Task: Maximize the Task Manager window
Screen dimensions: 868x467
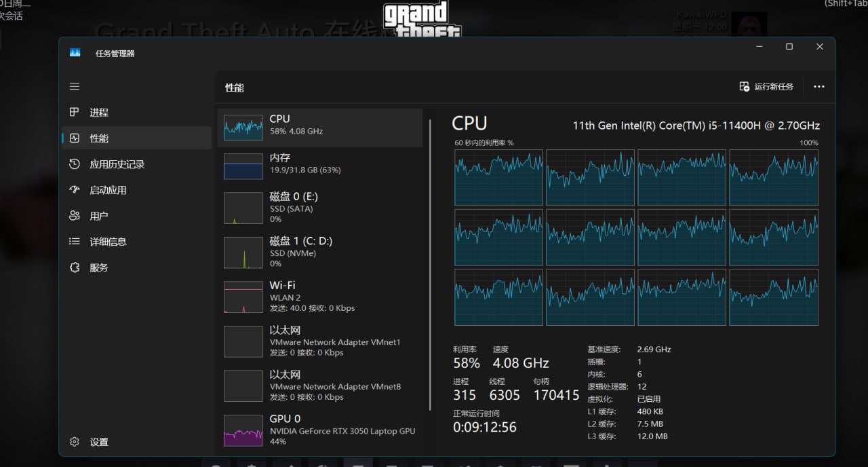Action: click(x=789, y=47)
